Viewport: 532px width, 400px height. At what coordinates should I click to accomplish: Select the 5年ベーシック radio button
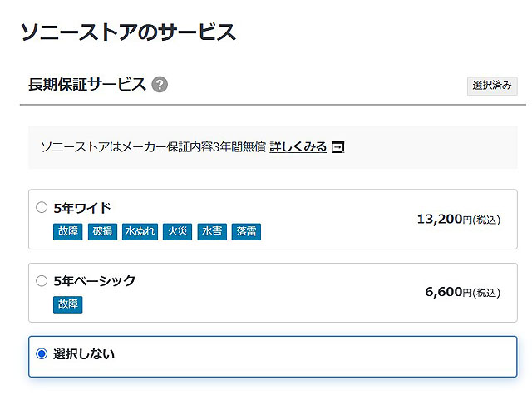coord(42,281)
